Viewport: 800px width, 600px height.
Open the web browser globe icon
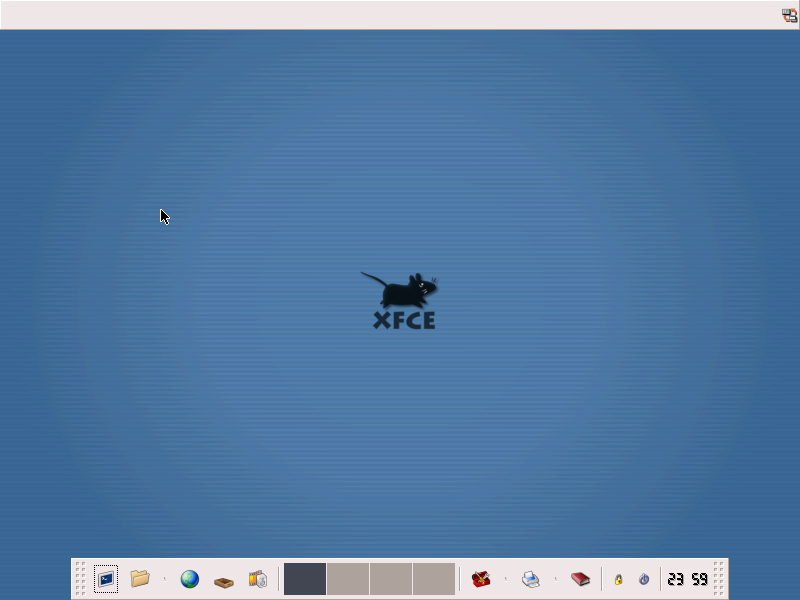click(189, 579)
